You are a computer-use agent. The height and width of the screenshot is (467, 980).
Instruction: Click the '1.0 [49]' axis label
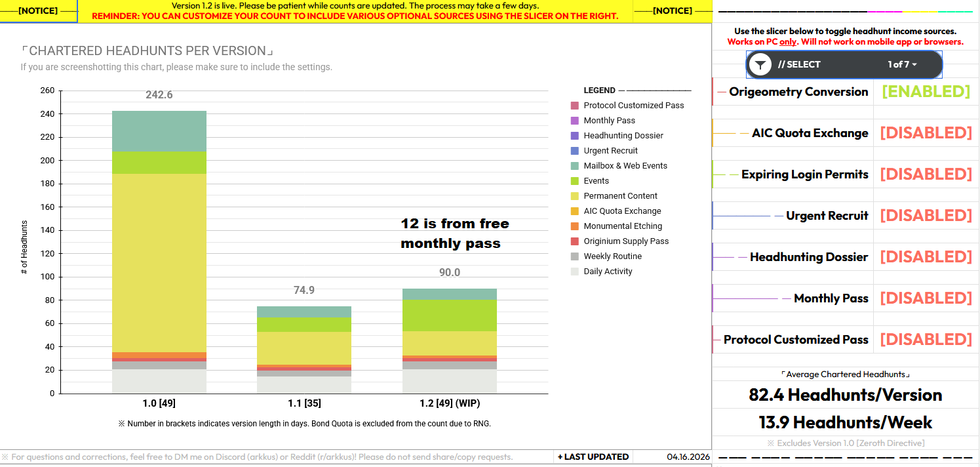(159, 403)
